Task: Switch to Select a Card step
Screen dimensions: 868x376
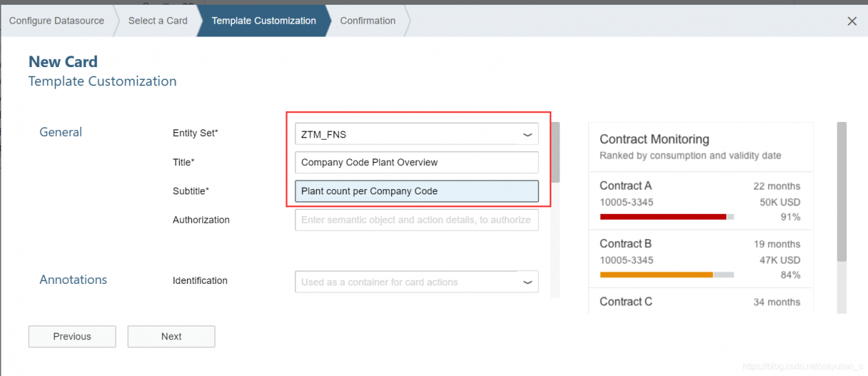Action: tap(158, 21)
